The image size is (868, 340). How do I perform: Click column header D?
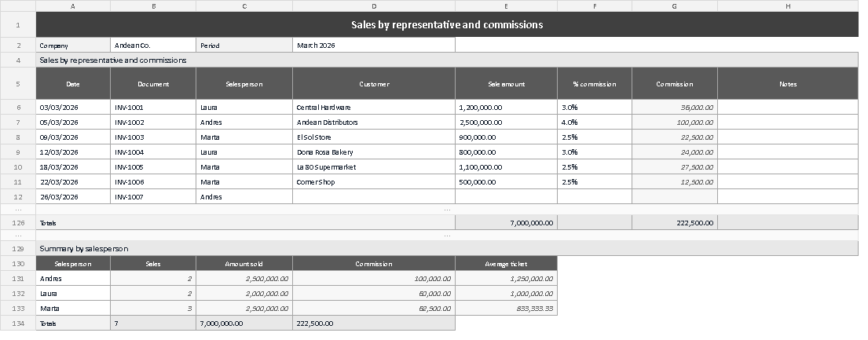click(374, 6)
